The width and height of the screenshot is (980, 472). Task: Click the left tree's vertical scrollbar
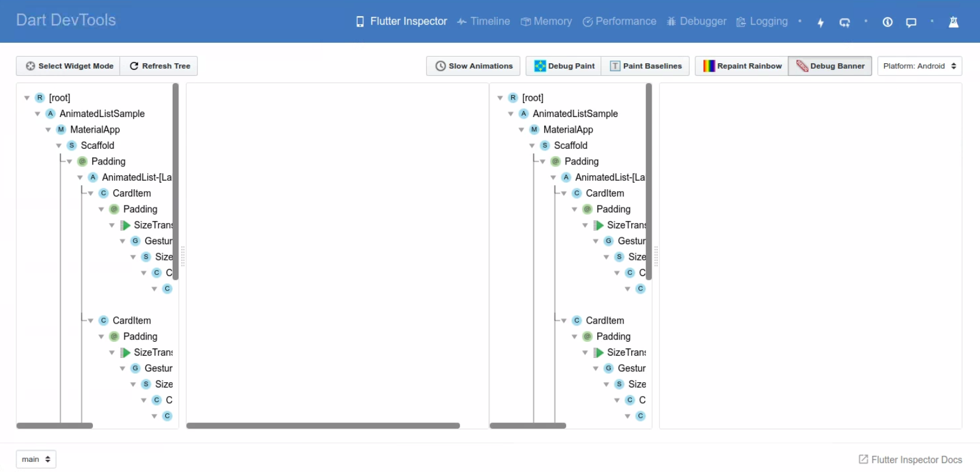coord(176,181)
